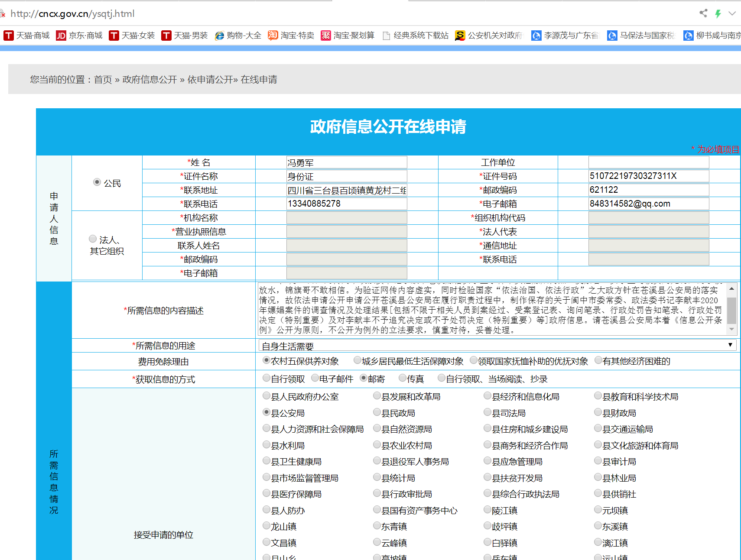The image size is (741, 560).
Task: Click the 电子邮箱 field with qq.com address
Action: (649, 204)
